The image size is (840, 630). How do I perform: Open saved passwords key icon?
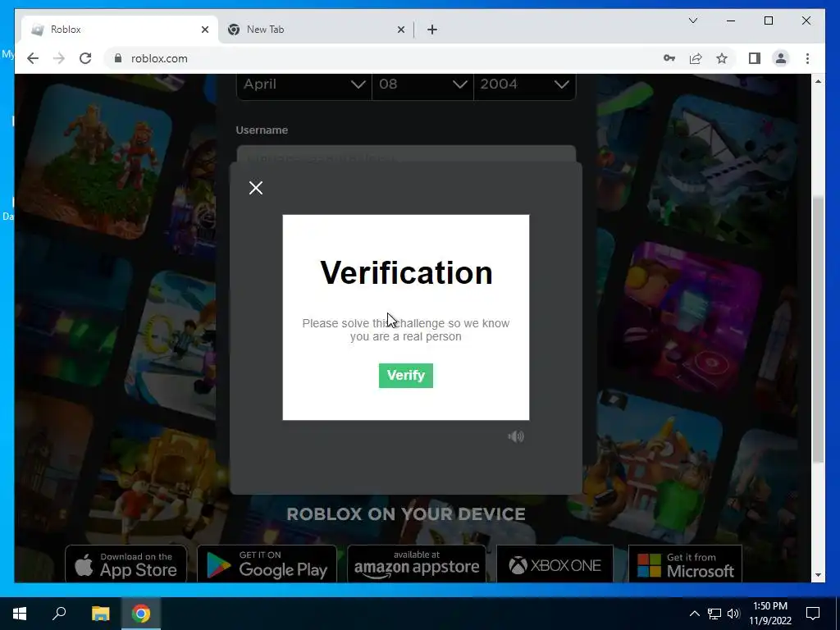(x=669, y=58)
